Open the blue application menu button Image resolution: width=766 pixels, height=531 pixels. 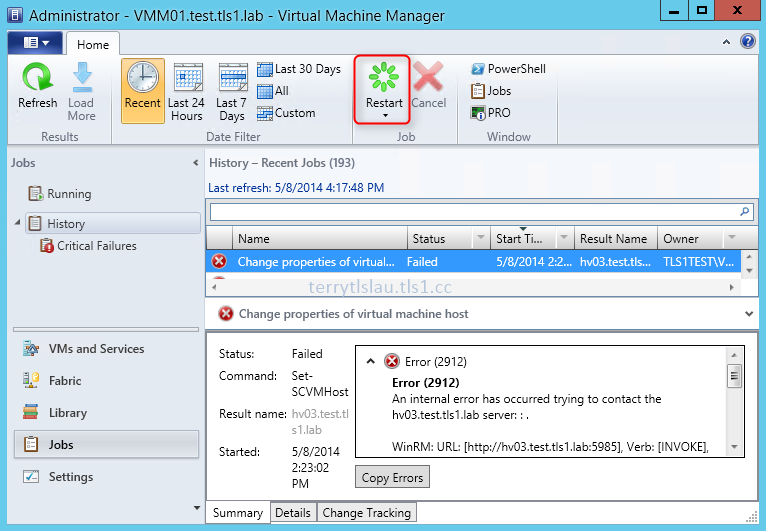click(x=35, y=43)
